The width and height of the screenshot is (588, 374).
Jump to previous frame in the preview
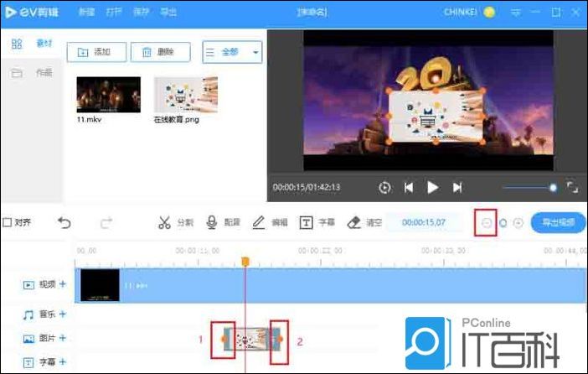coord(409,187)
